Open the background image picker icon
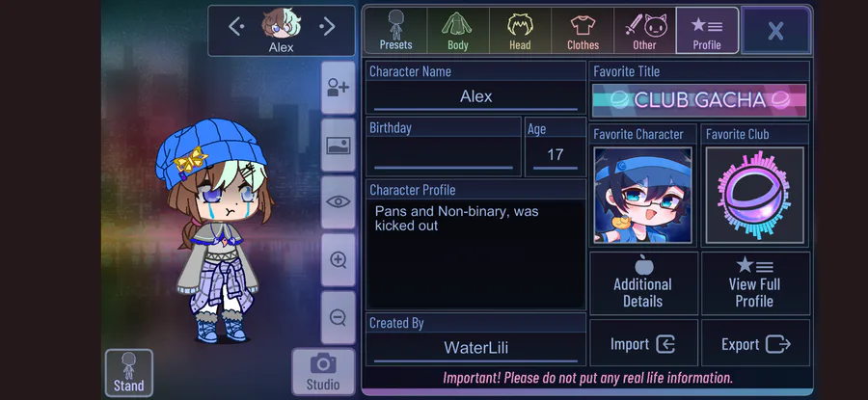The height and width of the screenshot is (400, 868). [x=338, y=146]
